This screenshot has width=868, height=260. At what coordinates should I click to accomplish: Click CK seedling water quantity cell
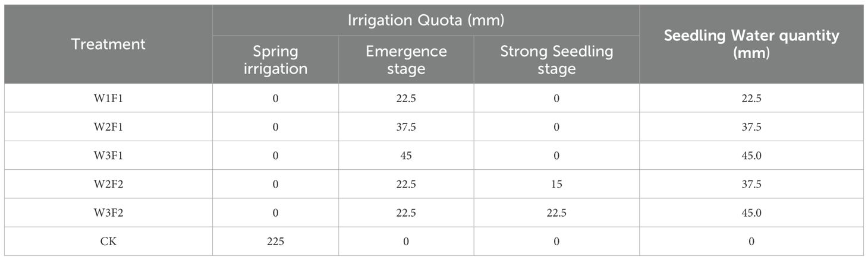pyautogui.click(x=751, y=241)
